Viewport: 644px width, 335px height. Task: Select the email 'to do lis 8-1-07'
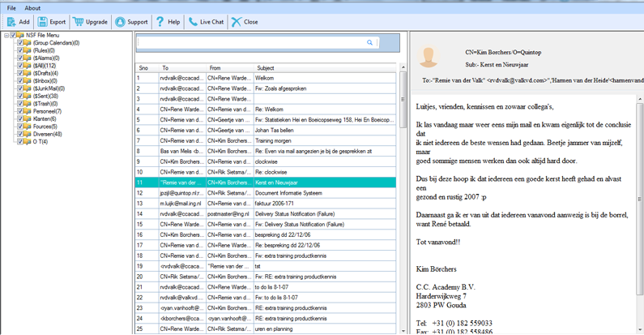(266, 287)
